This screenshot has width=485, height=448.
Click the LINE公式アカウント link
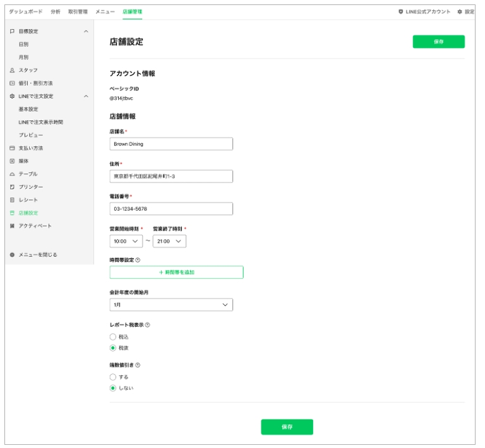tap(428, 12)
